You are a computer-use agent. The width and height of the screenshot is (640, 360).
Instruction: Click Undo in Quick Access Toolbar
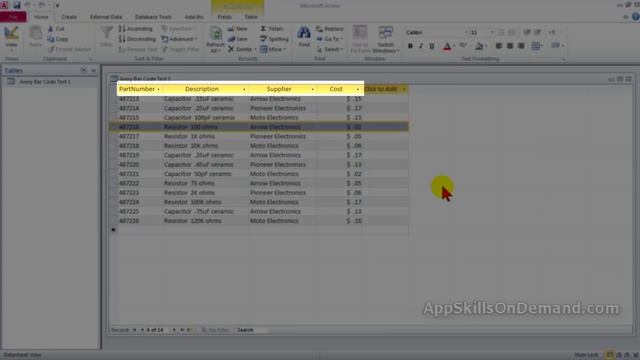point(27,5)
